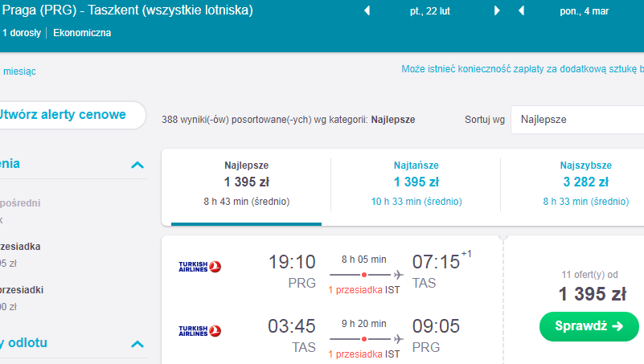This screenshot has width=644, height=364.
Task: Click outbound departure time 19:10
Action: (292, 262)
